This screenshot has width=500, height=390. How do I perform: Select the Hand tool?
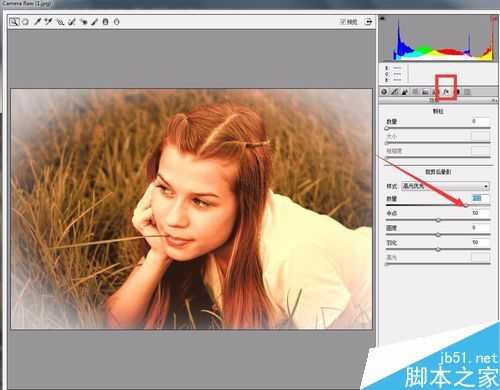[25, 22]
